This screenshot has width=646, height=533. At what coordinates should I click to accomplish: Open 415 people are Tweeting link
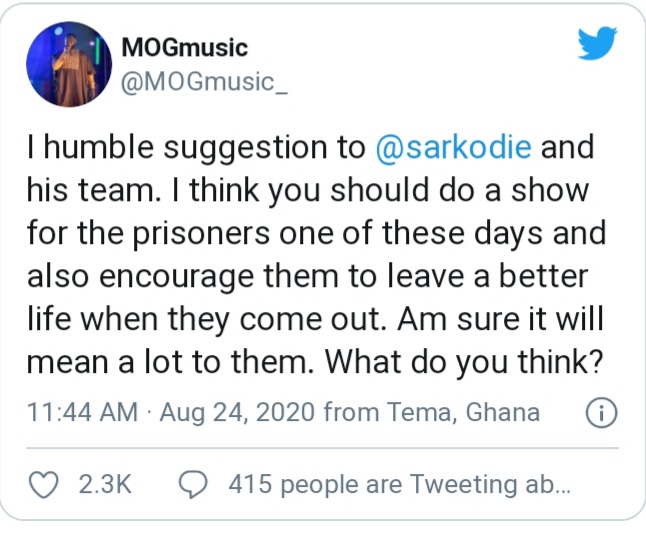(399, 485)
